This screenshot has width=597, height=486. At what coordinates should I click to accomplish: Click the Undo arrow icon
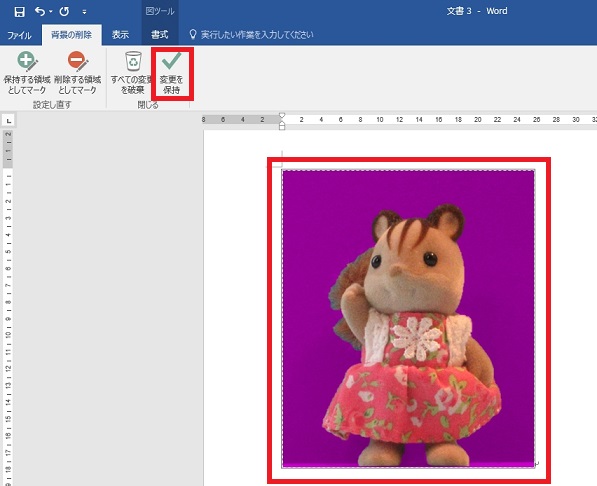[x=40, y=11]
